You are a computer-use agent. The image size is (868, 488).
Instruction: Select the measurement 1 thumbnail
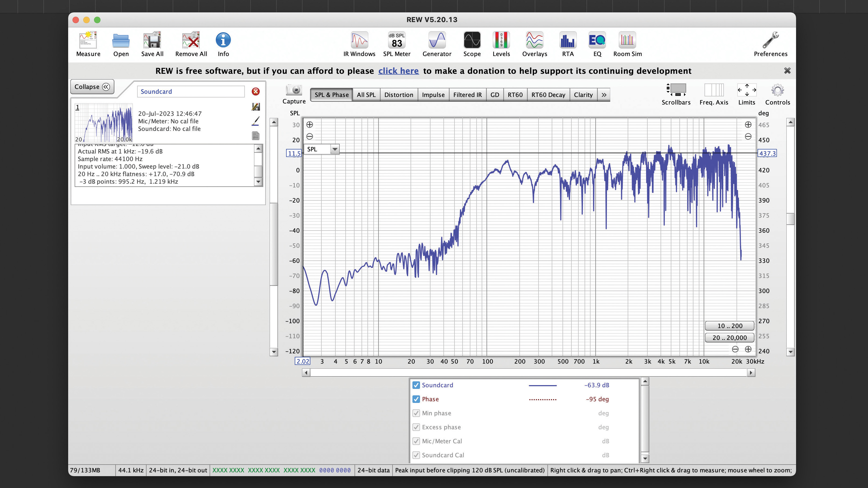[x=103, y=123]
